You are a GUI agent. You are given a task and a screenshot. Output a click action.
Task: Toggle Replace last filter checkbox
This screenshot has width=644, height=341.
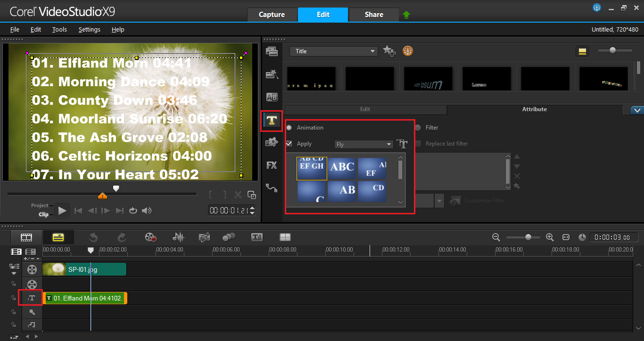click(418, 144)
